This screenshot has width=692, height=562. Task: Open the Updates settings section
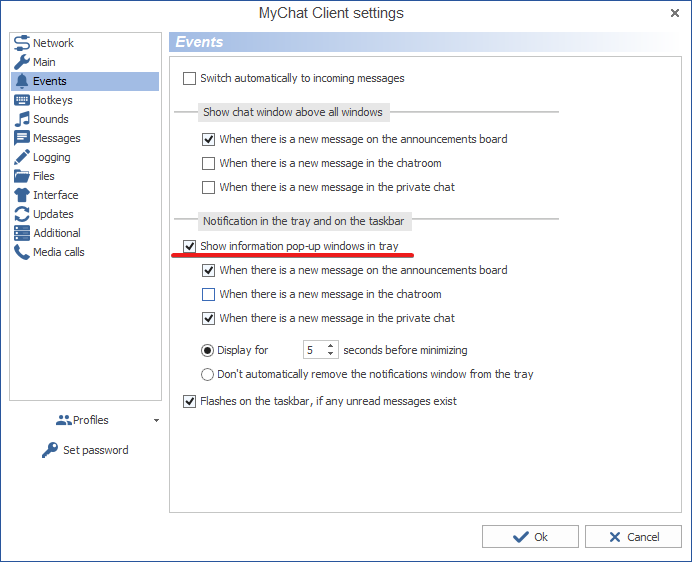click(53, 214)
